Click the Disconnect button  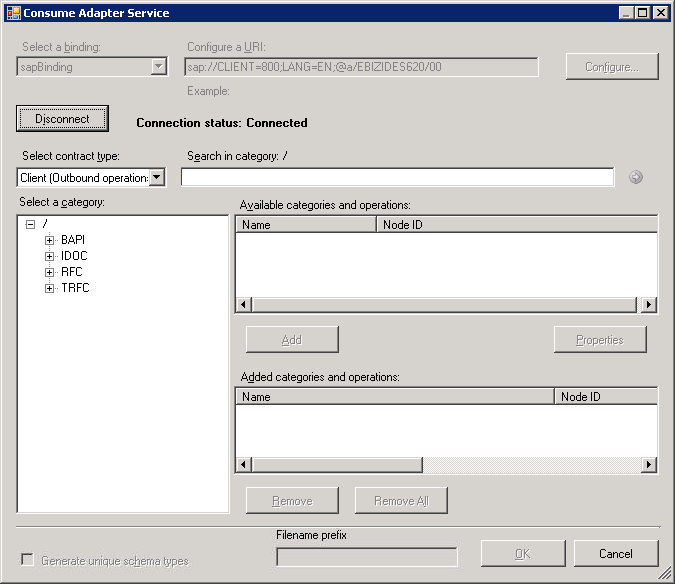tap(62, 118)
